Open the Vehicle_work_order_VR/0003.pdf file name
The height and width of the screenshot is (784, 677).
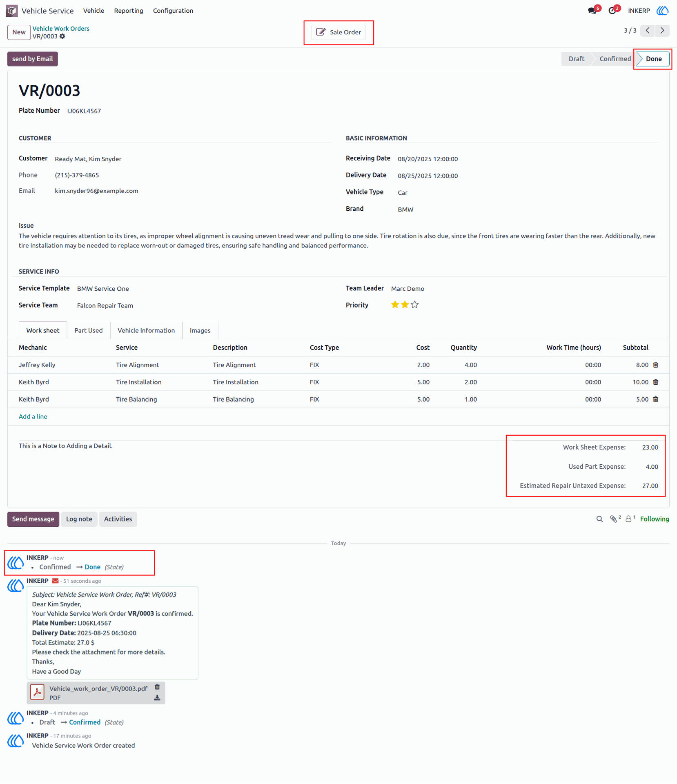tap(98, 688)
